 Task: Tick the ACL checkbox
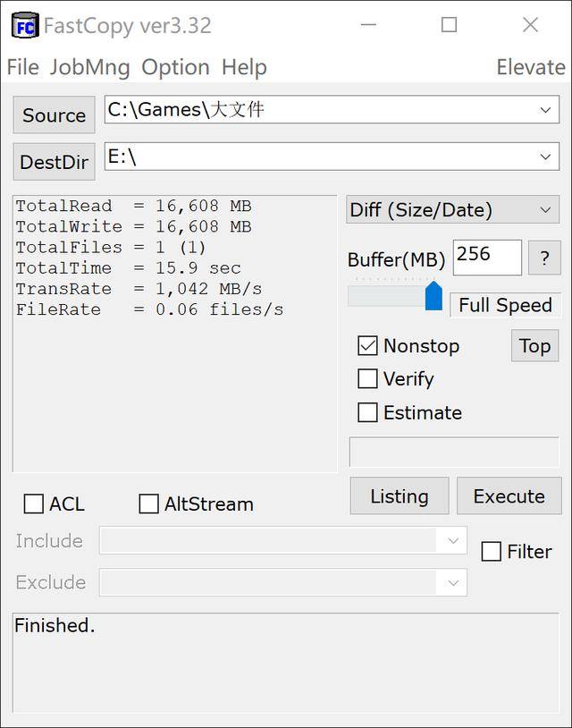click(x=33, y=504)
